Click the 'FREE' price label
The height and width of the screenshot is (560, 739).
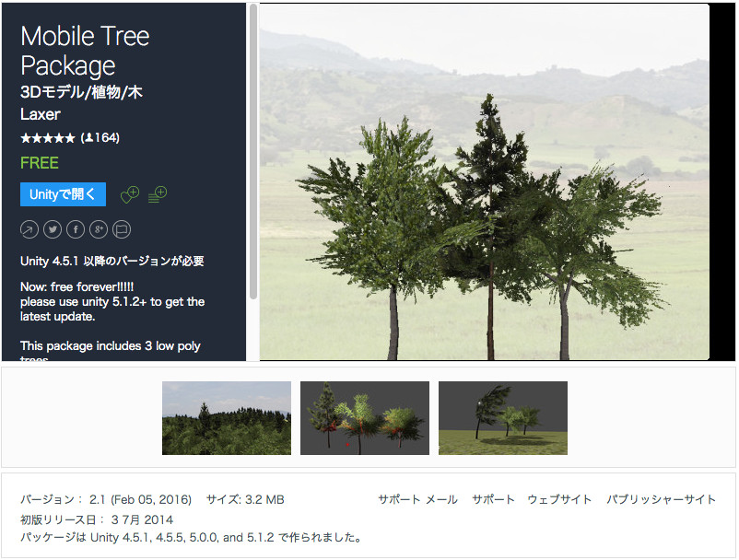click(40, 163)
